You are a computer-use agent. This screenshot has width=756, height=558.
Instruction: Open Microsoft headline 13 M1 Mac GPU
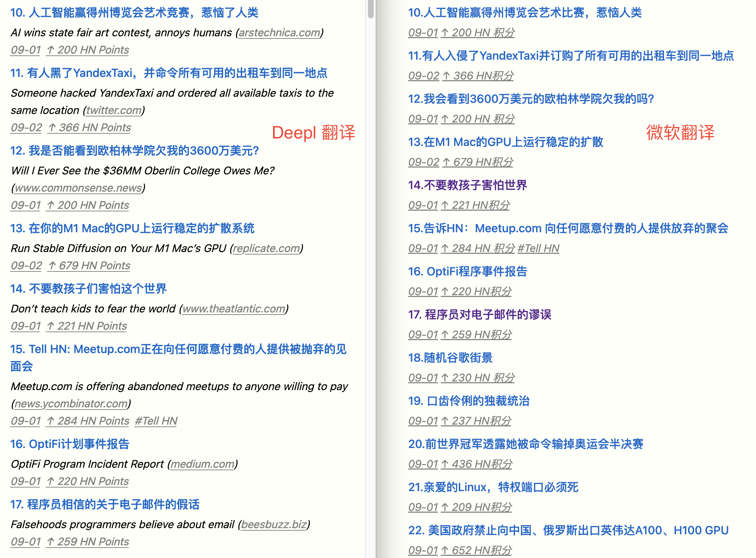tap(506, 142)
